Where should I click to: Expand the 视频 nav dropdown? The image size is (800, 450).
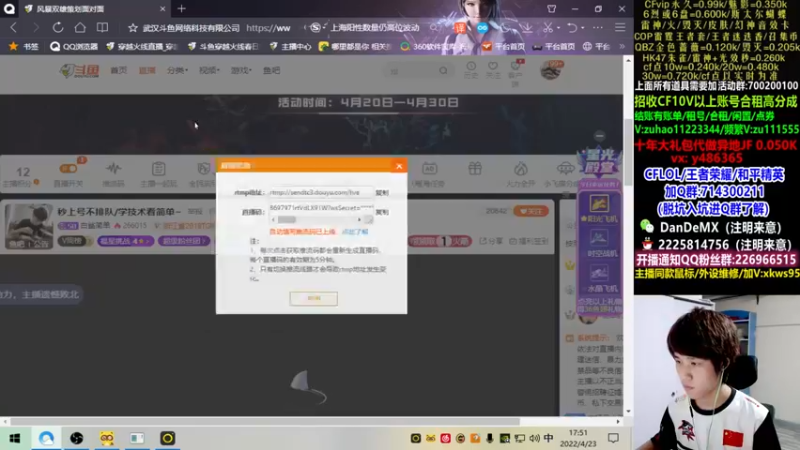(x=209, y=70)
